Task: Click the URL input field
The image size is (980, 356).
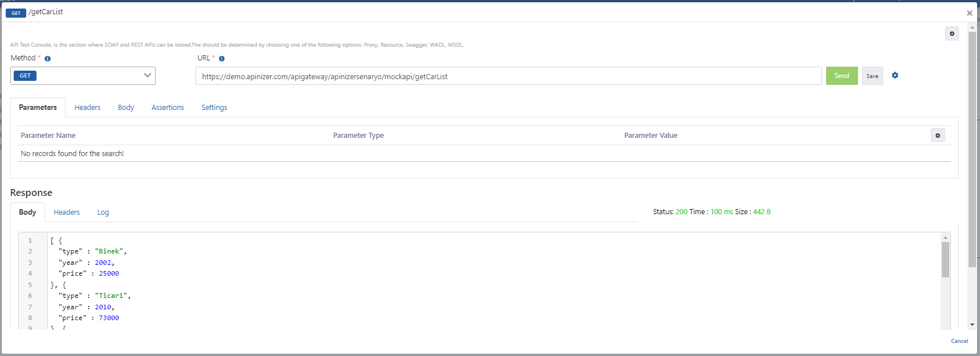Action: click(509, 76)
